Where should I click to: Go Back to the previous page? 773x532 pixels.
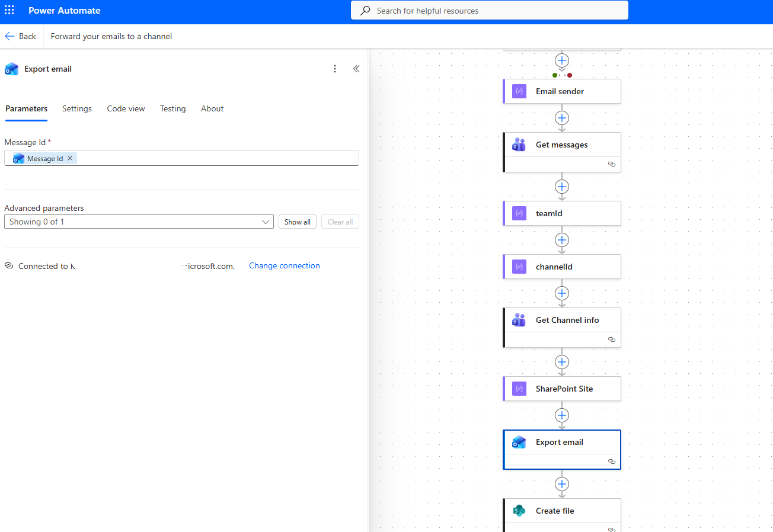21,36
